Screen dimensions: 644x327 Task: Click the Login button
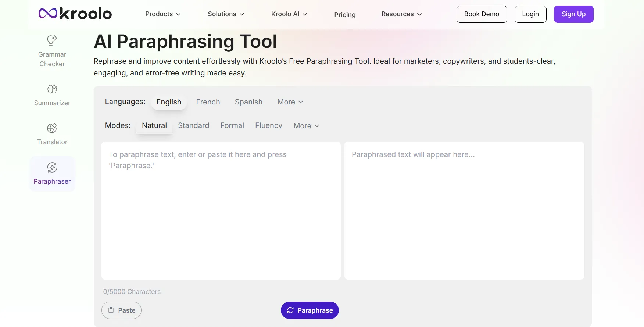point(530,14)
